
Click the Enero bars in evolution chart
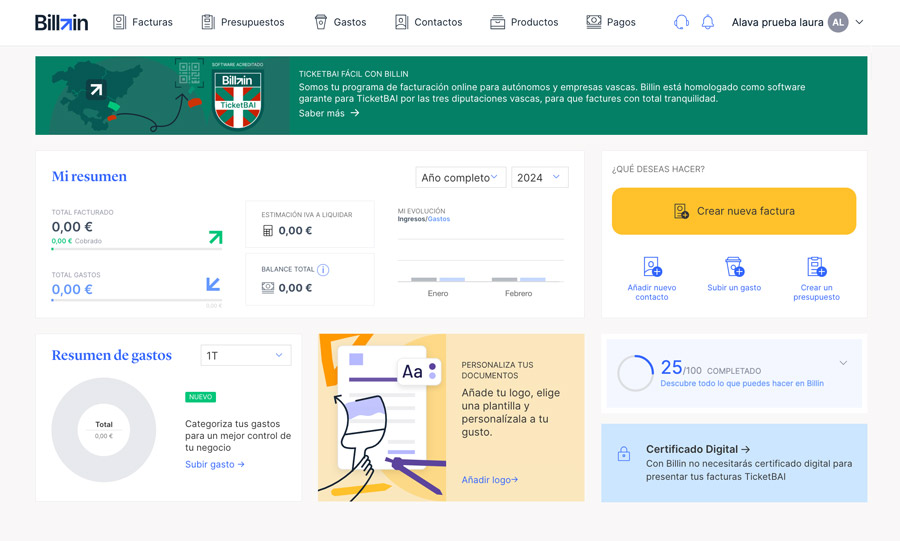click(x=438, y=279)
